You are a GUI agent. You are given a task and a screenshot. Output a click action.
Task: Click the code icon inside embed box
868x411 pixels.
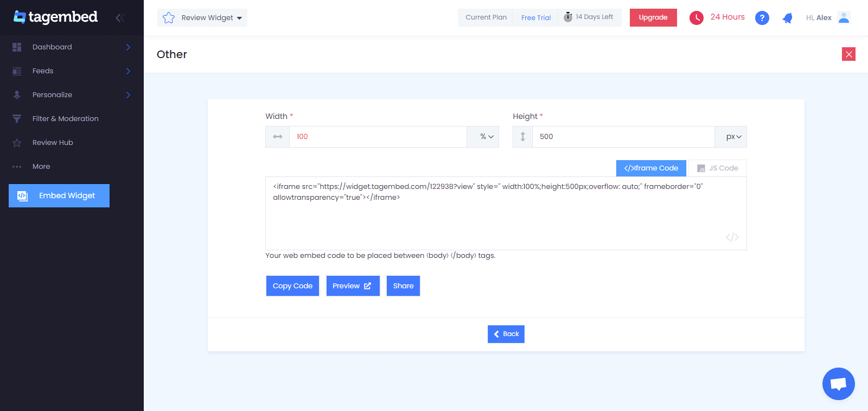[x=732, y=237]
